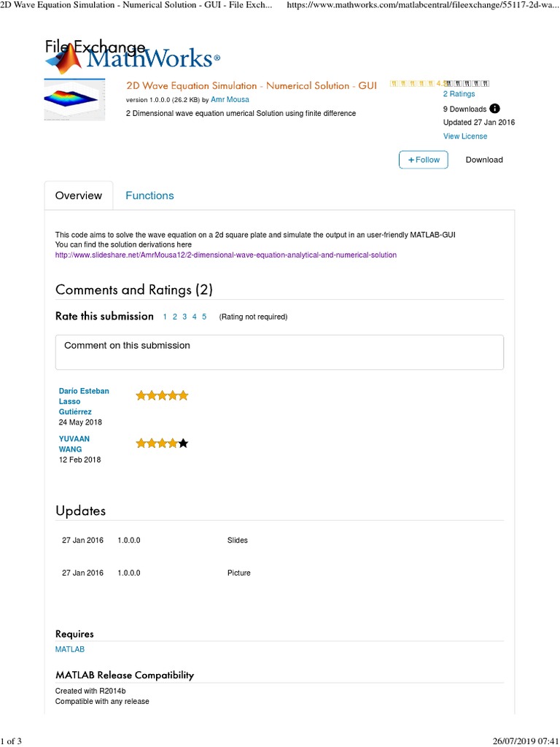The width and height of the screenshot is (560, 747).
Task: Click YUVAAN WANG's four-star rating
Action: 162,443
